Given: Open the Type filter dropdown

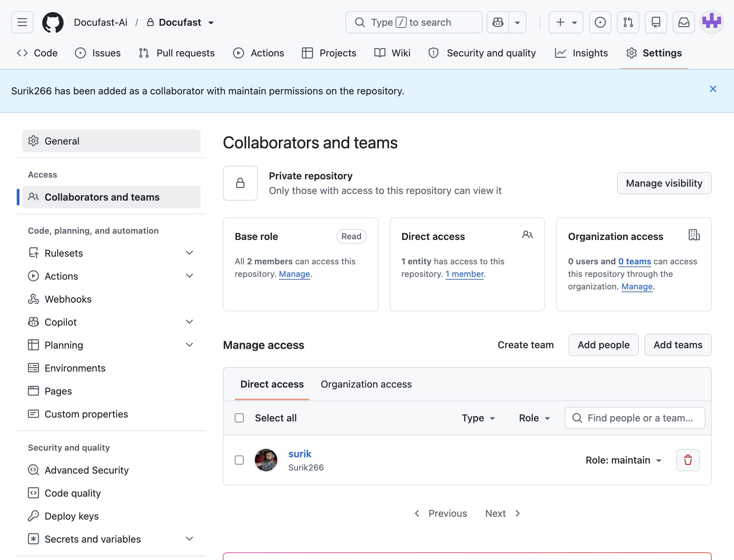Looking at the screenshot, I should tap(478, 418).
